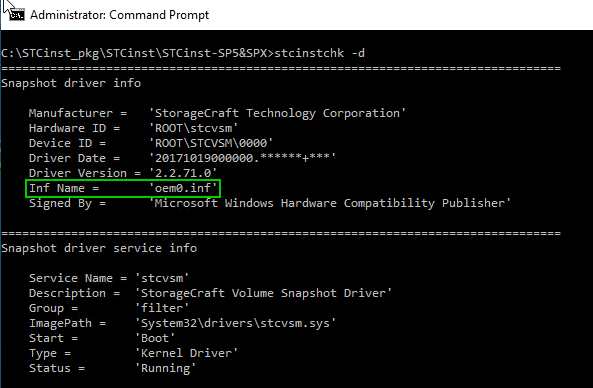The height and width of the screenshot is (388, 593).
Task: Select the Type value 'Kernel Driver'
Action: point(186,353)
